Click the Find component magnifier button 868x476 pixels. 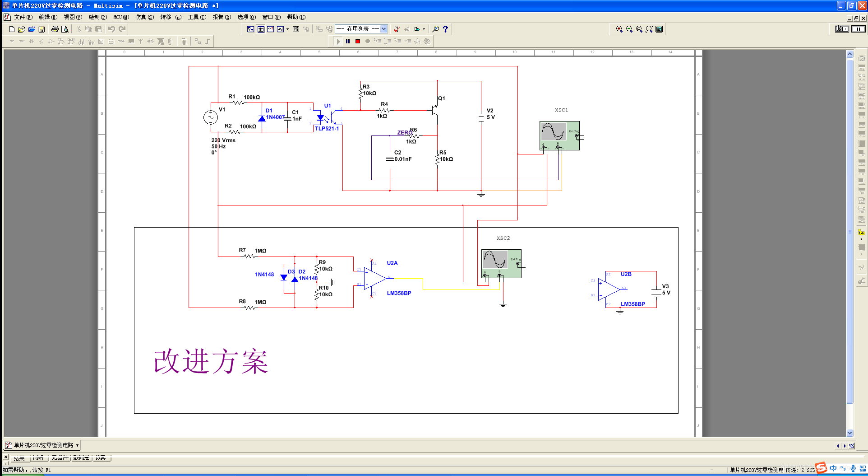[x=436, y=29]
